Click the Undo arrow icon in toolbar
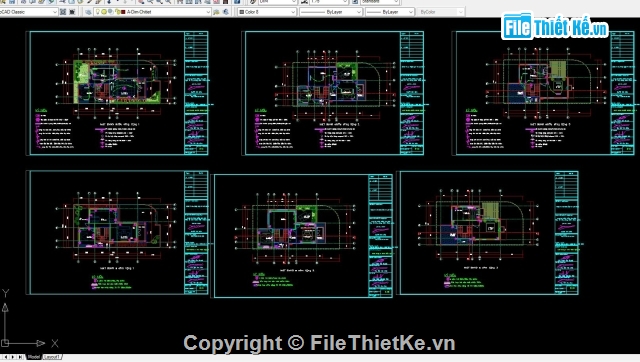 point(109,2)
